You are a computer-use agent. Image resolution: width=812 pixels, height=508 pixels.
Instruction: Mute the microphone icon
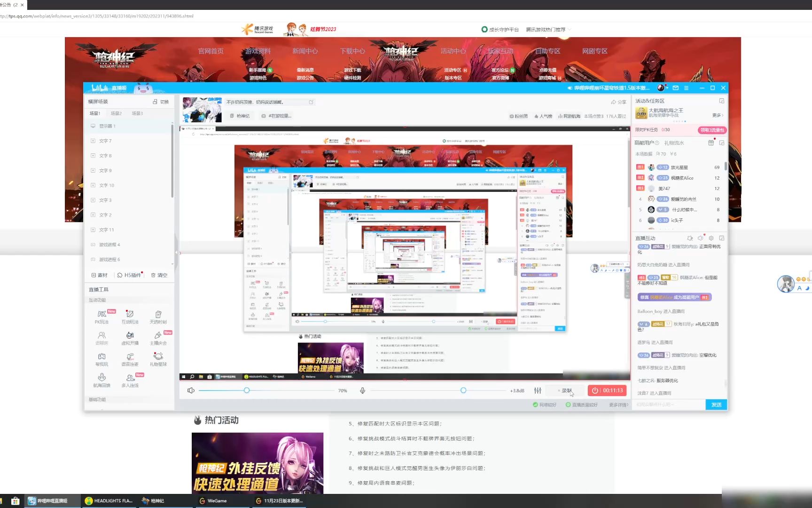pos(362,390)
